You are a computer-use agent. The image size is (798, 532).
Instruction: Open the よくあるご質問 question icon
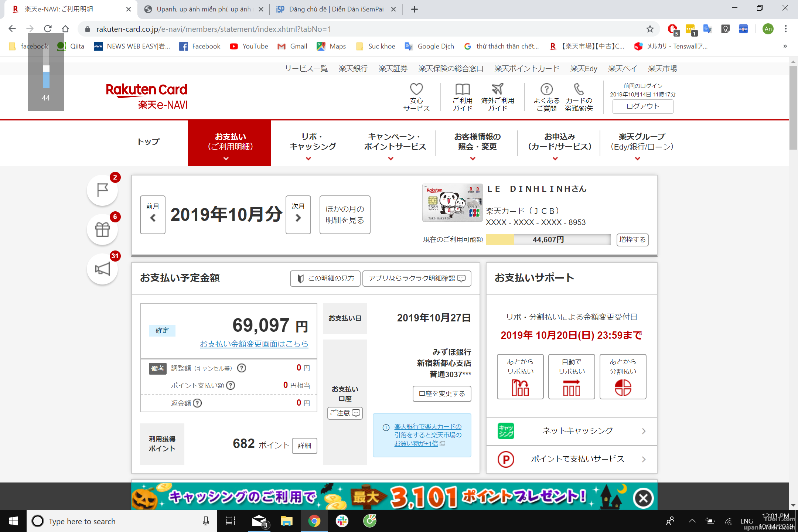(546, 97)
